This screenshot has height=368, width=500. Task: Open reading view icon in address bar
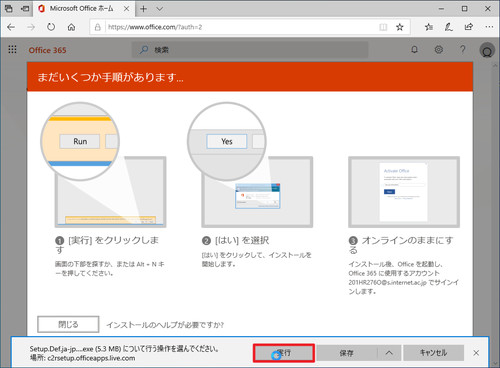point(383,27)
